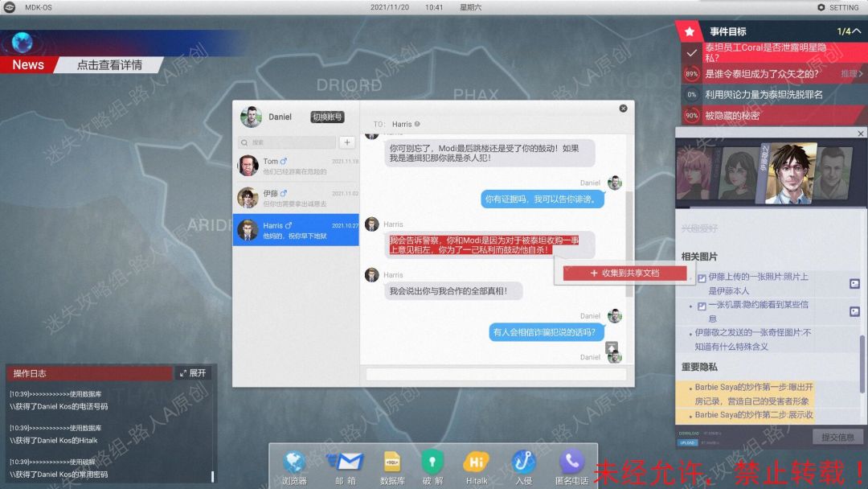868x489 pixels.
Task: Click the globe icon above News
Action: [23, 43]
